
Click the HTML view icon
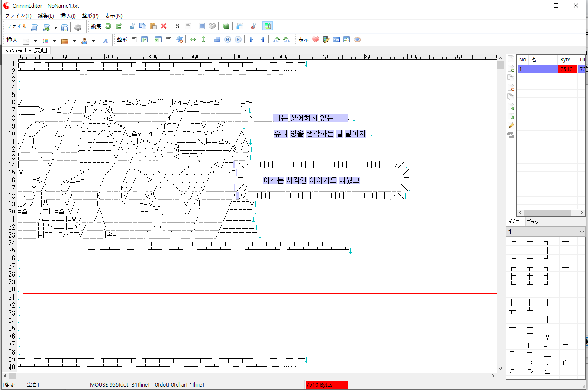336,39
